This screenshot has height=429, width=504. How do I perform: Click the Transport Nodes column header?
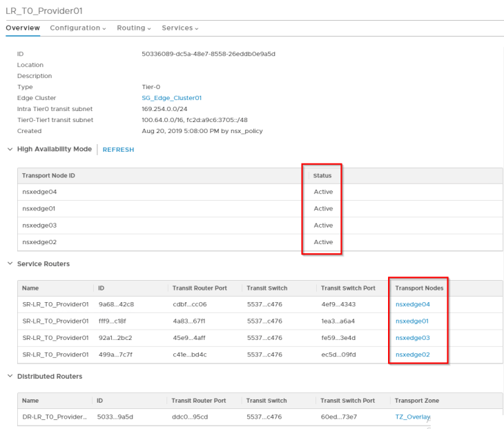(x=418, y=288)
